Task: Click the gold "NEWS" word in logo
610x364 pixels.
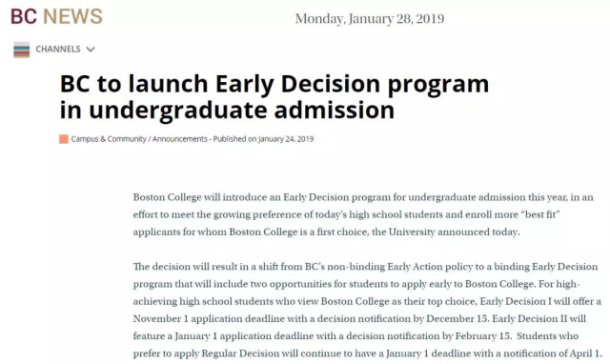Action: click(x=72, y=16)
